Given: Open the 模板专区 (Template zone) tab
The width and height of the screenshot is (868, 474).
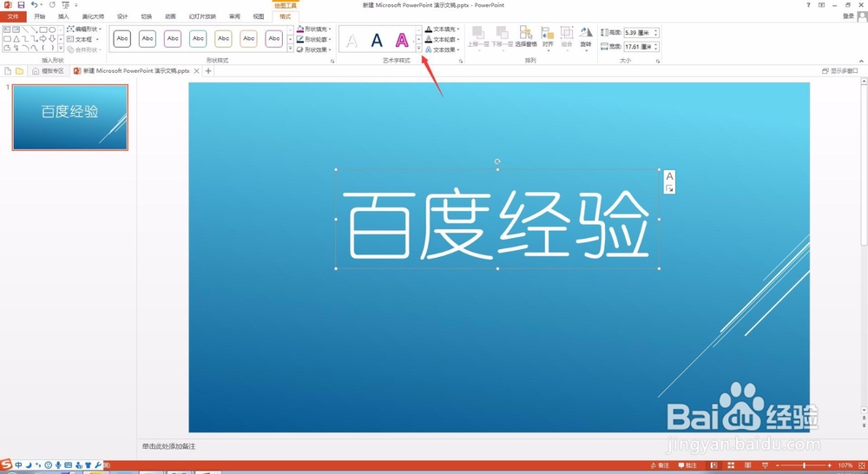Looking at the screenshot, I should click(x=48, y=71).
